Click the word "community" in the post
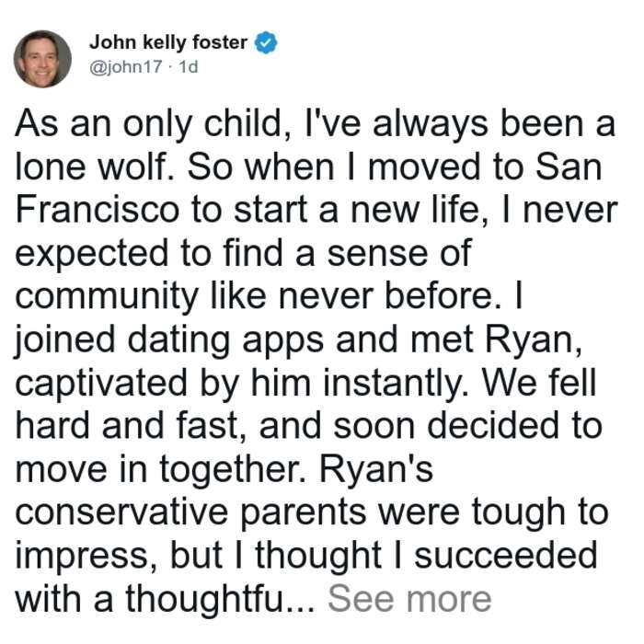644x644 pixels. point(108,299)
